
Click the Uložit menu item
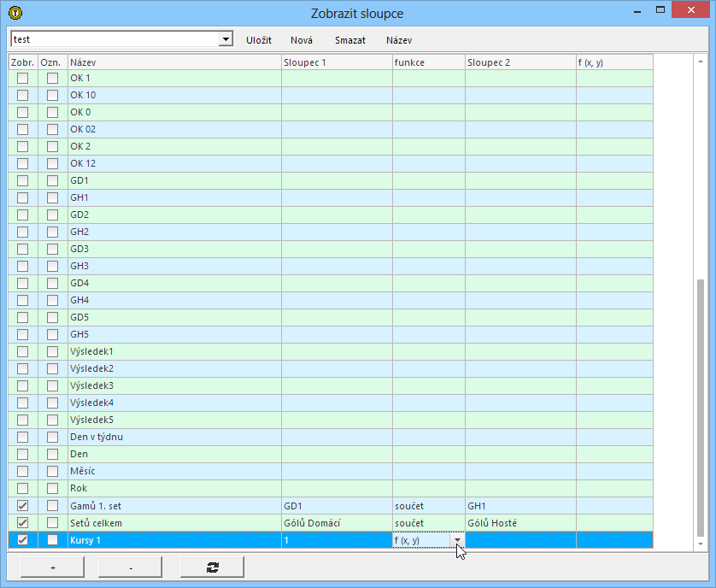259,40
